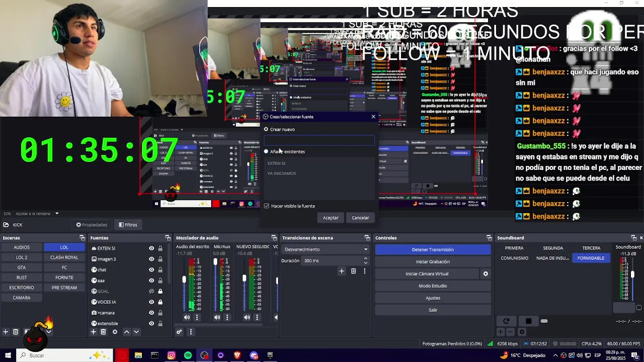Open Ajustes from Controles panel
This screenshot has height=362, width=644.
point(433,298)
